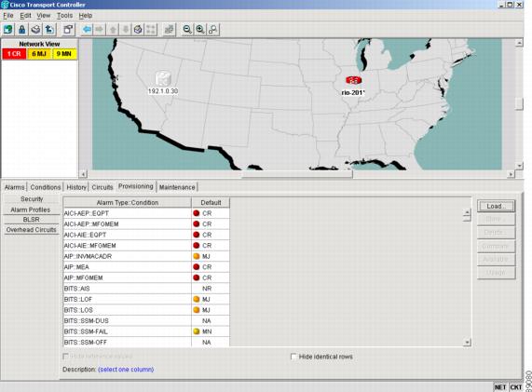Switch to the Circuits tab
The image size is (532, 392).
pyautogui.click(x=102, y=187)
